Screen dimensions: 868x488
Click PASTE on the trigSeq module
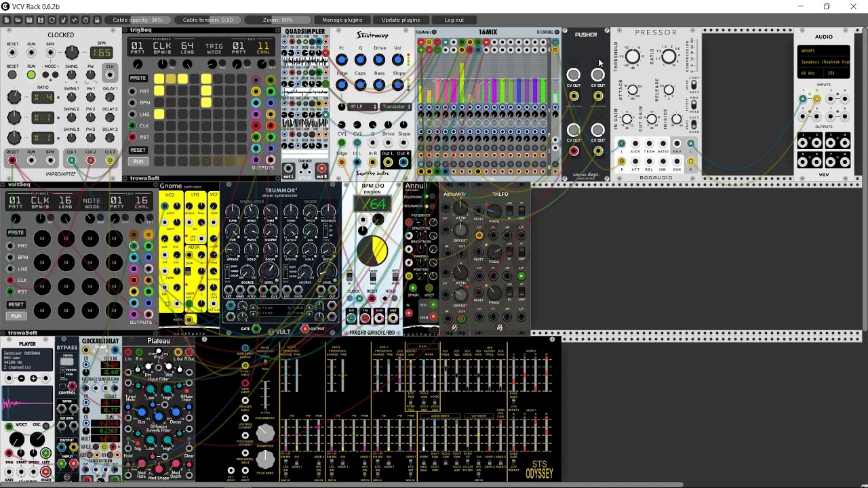pyautogui.click(x=138, y=78)
